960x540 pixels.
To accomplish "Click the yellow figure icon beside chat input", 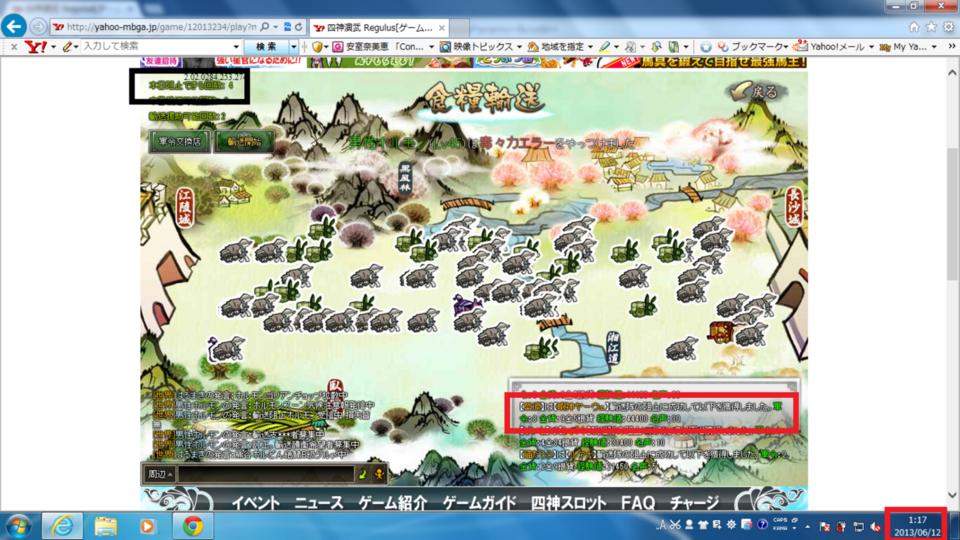I will (x=379, y=474).
